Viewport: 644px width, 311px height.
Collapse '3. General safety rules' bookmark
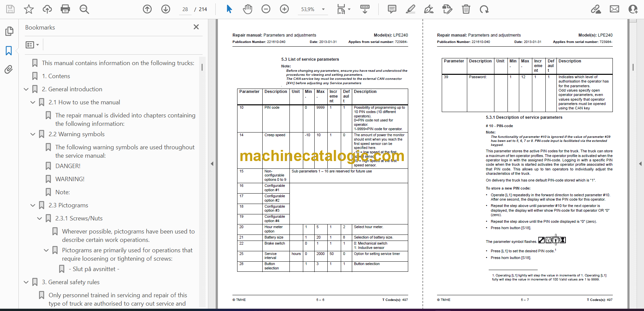[x=26, y=282]
